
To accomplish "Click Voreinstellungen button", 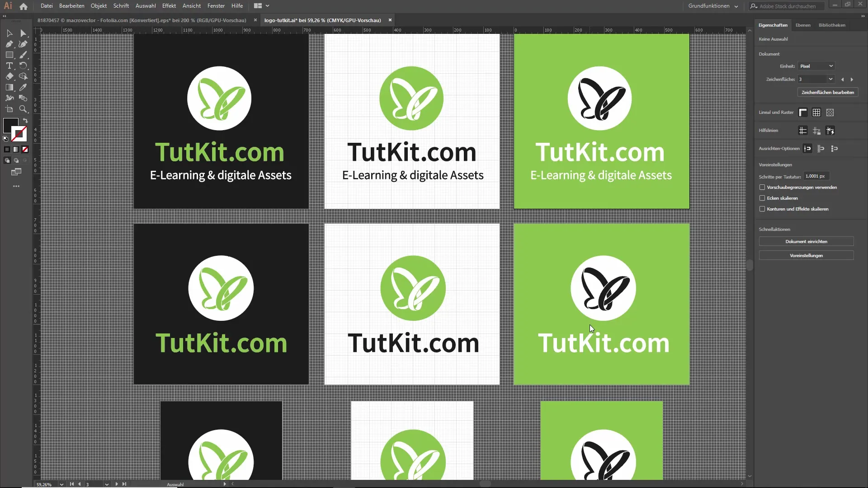I will click(x=806, y=255).
